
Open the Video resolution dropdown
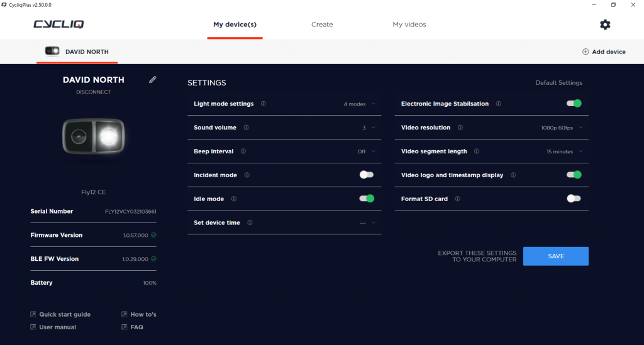click(x=562, y=128)
